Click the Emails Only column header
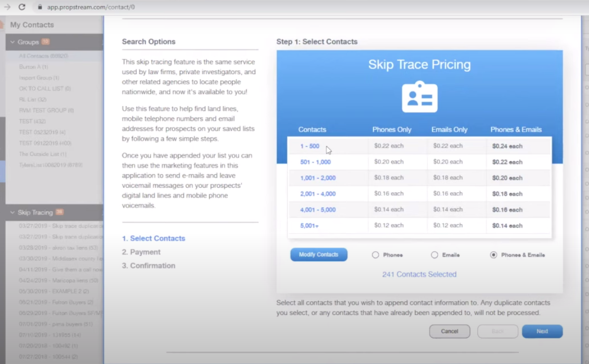 [449, 130]
